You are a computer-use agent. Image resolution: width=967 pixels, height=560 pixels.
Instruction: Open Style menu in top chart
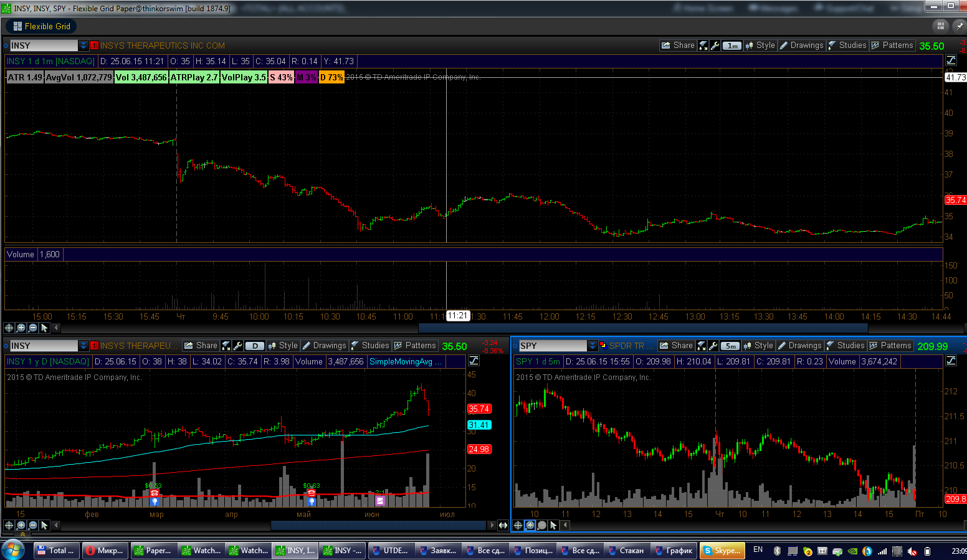click(760, 45)
